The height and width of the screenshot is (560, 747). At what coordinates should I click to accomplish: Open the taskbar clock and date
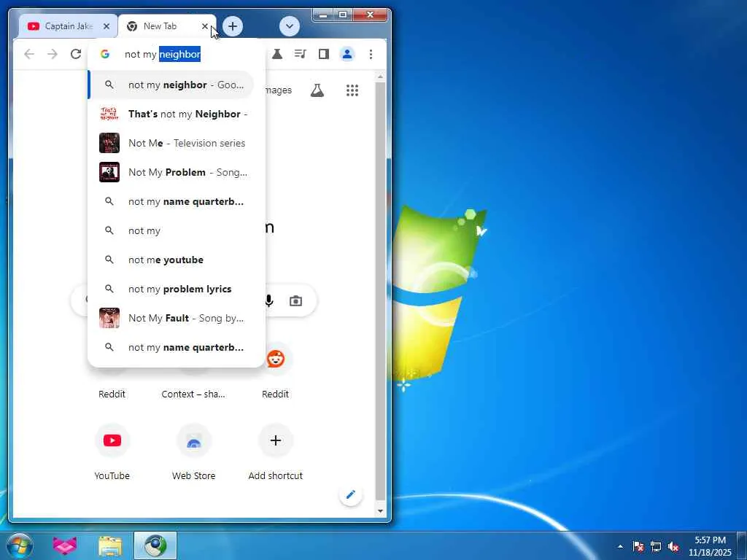click(710, 546)
